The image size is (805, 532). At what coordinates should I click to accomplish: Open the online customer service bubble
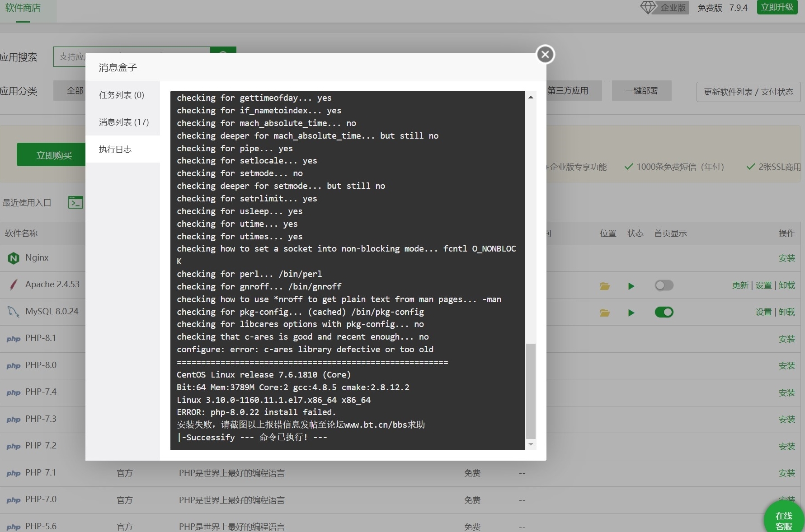[784, 518]
